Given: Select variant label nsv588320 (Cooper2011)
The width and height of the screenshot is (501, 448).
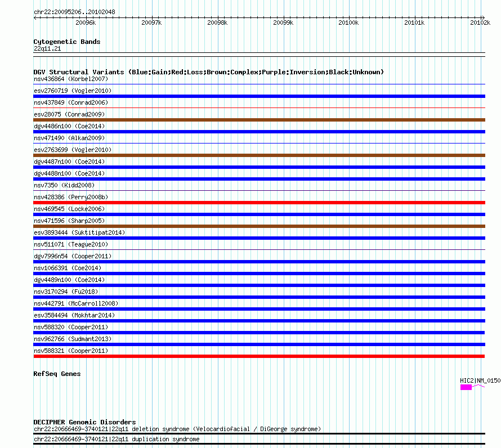Looking at the screenshot, I should click(x=71, y=327).
